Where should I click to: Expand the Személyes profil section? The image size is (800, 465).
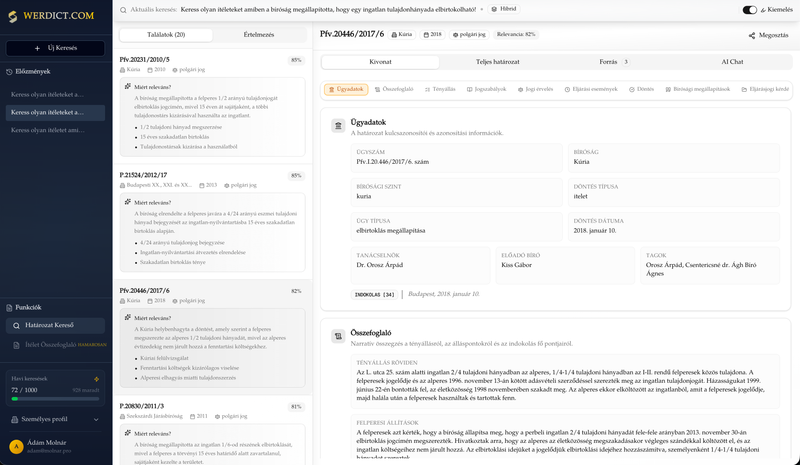tap(55, 419)
